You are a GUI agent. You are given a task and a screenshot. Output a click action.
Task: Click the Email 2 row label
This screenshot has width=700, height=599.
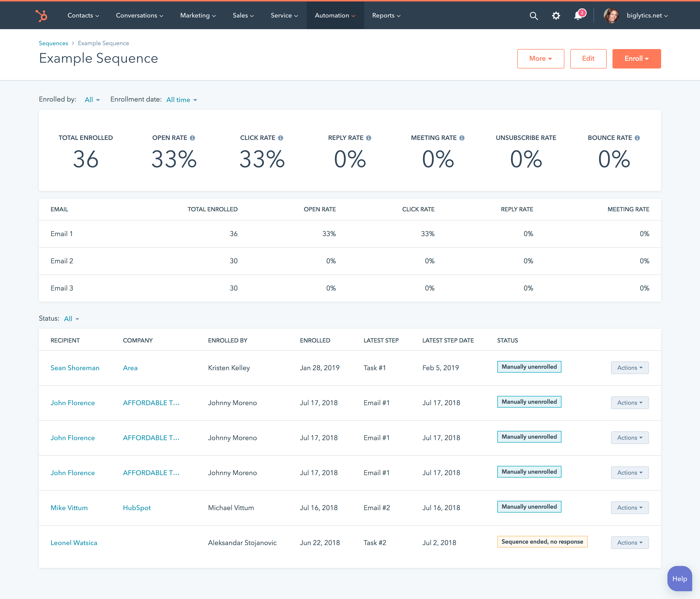62,261
